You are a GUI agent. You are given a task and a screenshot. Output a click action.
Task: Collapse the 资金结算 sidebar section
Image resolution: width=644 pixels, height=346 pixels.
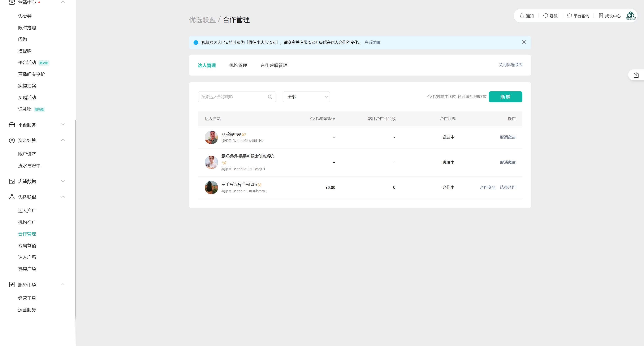click(x=63, y=140)
